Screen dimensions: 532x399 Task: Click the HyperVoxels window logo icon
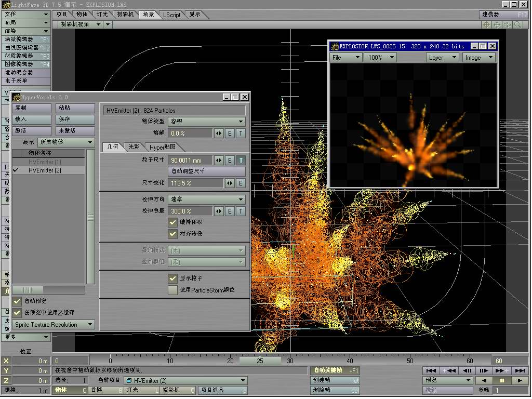(x=16, y=97)
